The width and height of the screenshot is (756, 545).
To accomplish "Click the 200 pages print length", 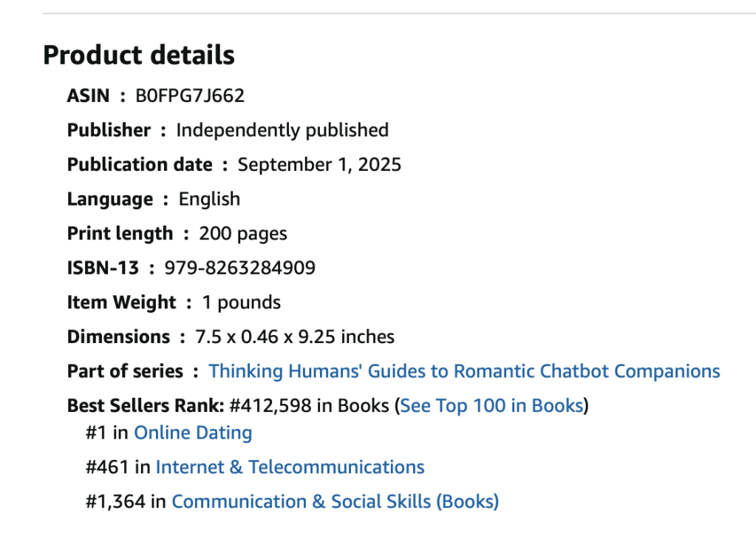I will [x=243, y=234].
